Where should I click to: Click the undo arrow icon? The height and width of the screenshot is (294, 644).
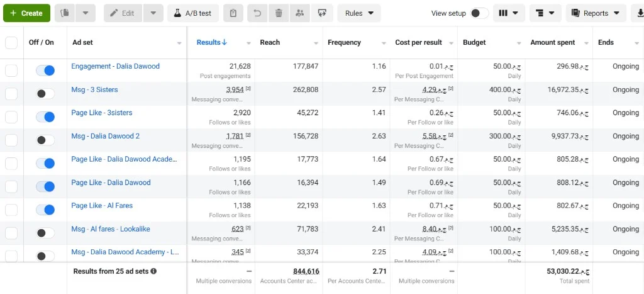(x=258, y=13)
